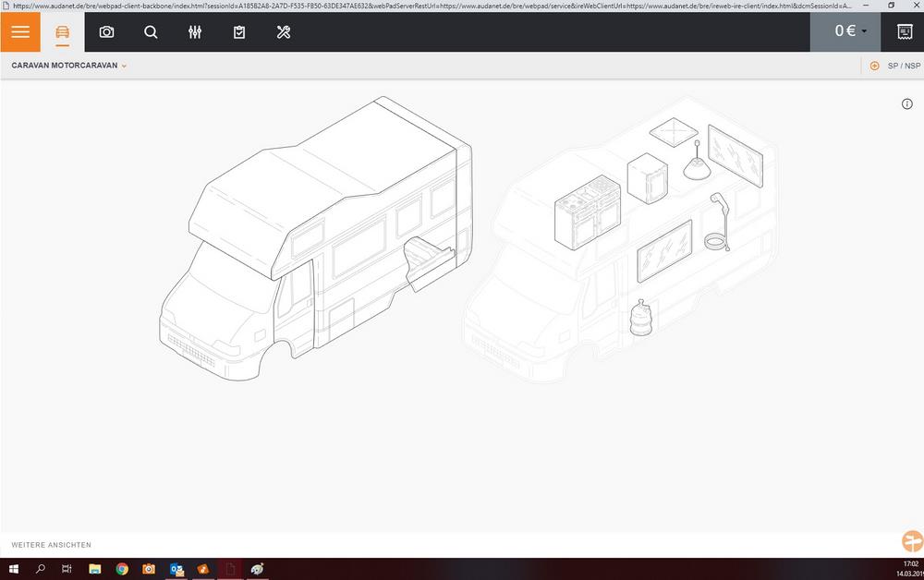Click the orange plus icon beside SP / NSP
The width and height of the screenshot is (924, 580).
click(x=873, y=66)
